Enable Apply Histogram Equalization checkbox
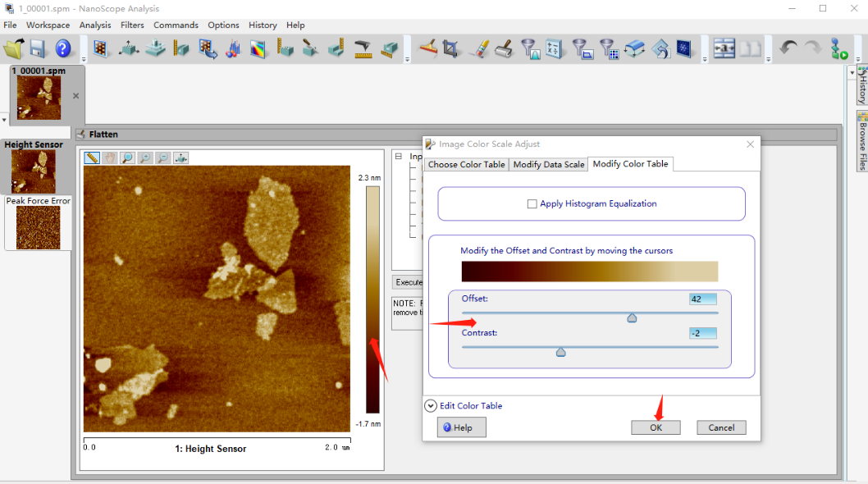 click(x=532, y=203)
